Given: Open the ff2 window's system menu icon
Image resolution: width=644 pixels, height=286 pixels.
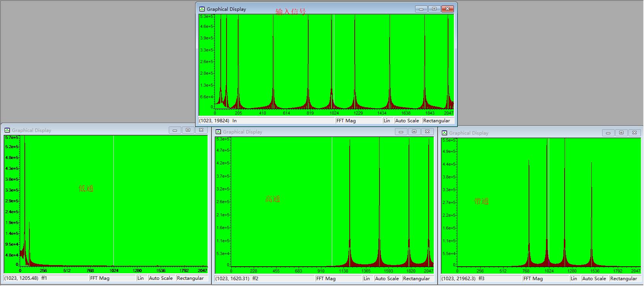Looking at the screenshot, I should 218,132.
